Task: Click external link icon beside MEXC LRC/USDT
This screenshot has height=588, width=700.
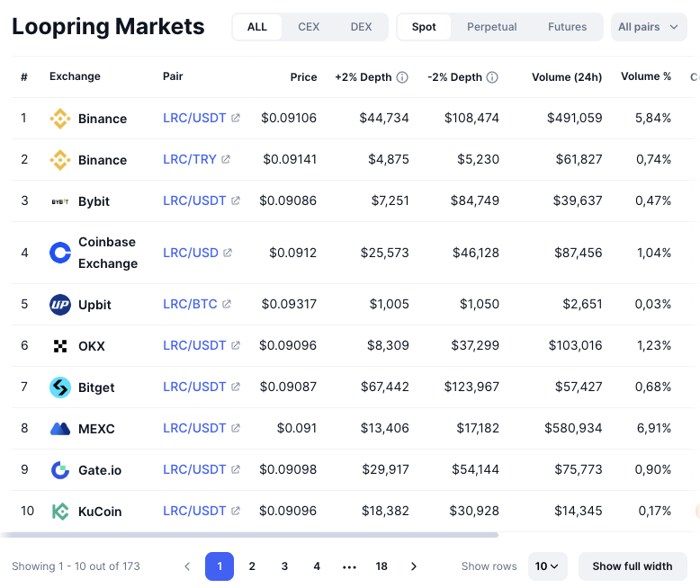Action: (236, 428)
